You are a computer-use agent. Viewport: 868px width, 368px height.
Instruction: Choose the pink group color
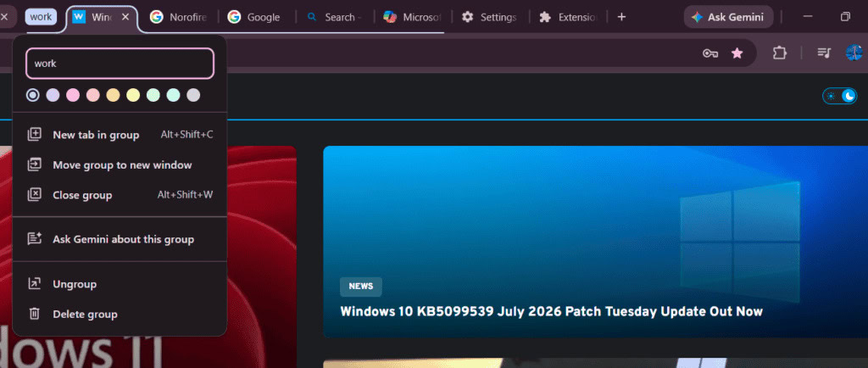coord(73,95)
